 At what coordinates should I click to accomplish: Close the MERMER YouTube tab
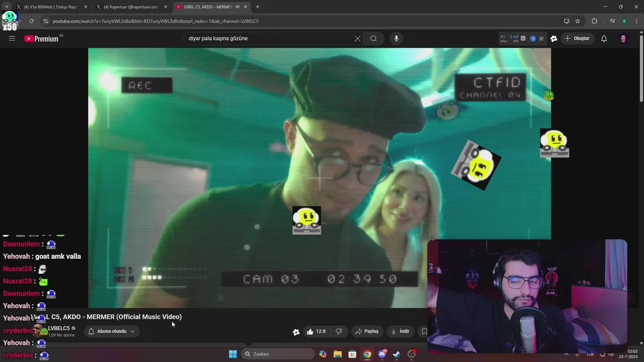click(246, 7)
